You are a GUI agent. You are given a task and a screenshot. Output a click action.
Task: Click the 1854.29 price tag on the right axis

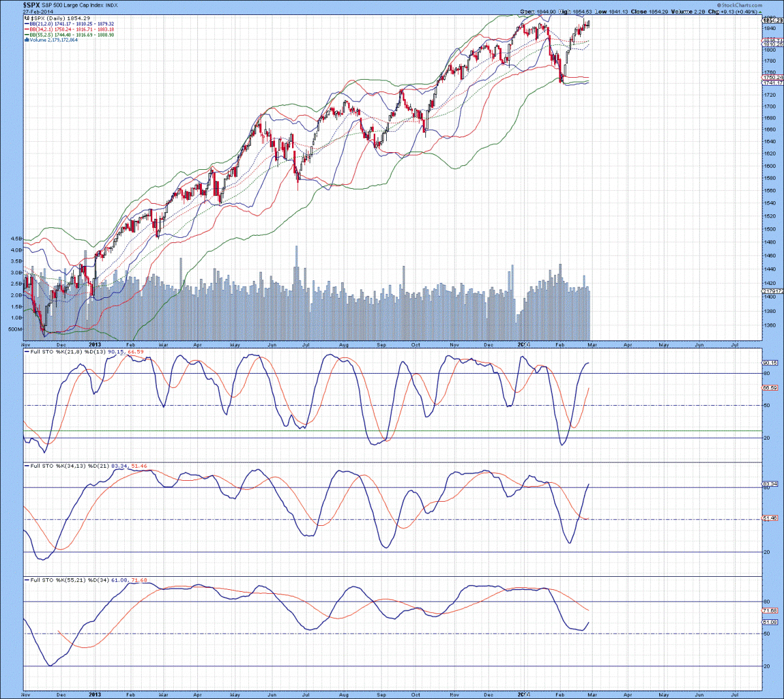[x=772, y=21]
